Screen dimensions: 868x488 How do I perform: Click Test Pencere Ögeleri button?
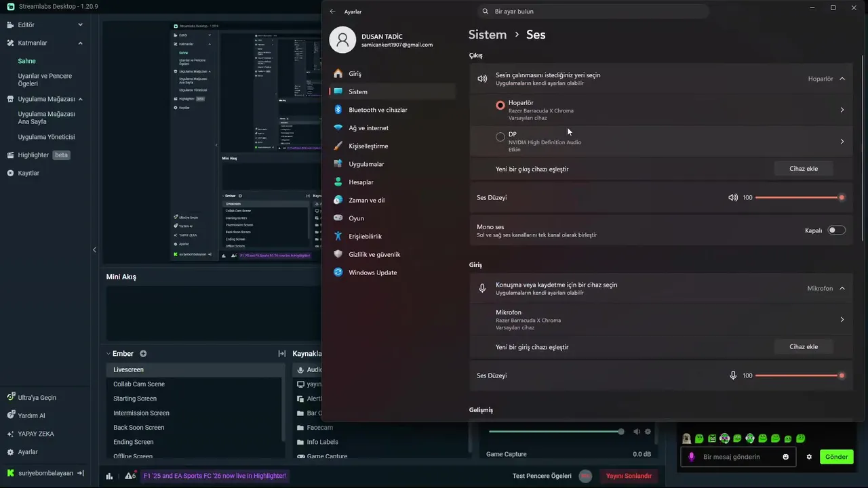point(542,476)
